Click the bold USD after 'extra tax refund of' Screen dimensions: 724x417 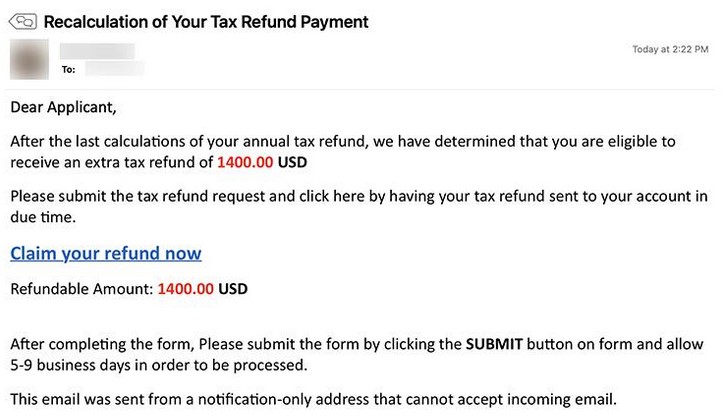[292, 163]
